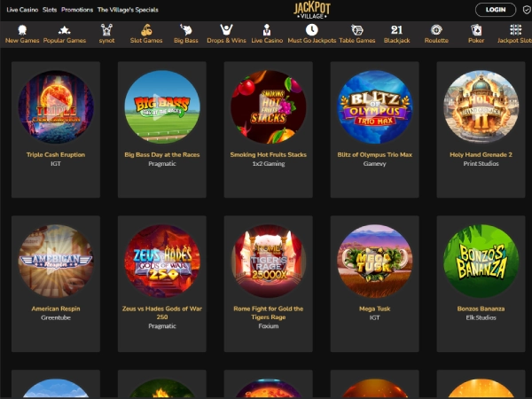Launch the American Respin game thumbnail
This screenshot has height=399, width=532.
coord(56,261)
